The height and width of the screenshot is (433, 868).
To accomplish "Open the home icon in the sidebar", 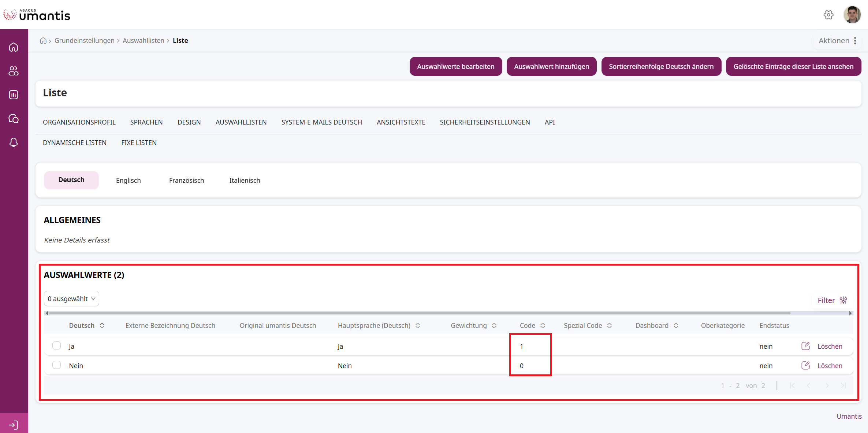I will pos(14,47).
